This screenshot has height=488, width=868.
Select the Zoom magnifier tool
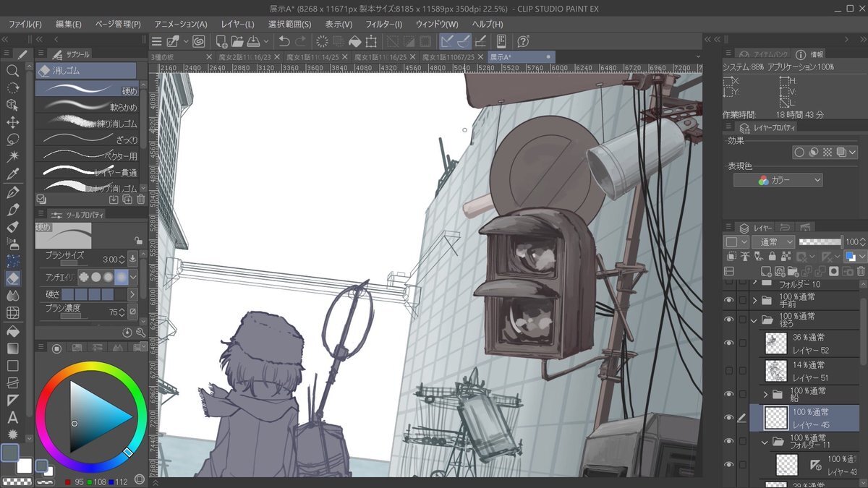(x=12, y=71)
